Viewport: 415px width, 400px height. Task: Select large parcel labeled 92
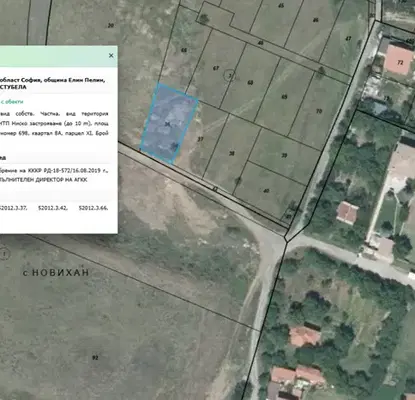pyautogui.click(x=95, y=358)
